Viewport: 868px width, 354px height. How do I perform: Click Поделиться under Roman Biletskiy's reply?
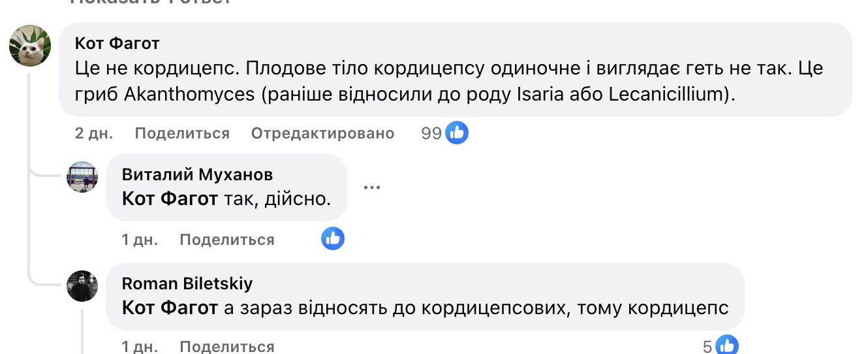click(x=227, y=346)
